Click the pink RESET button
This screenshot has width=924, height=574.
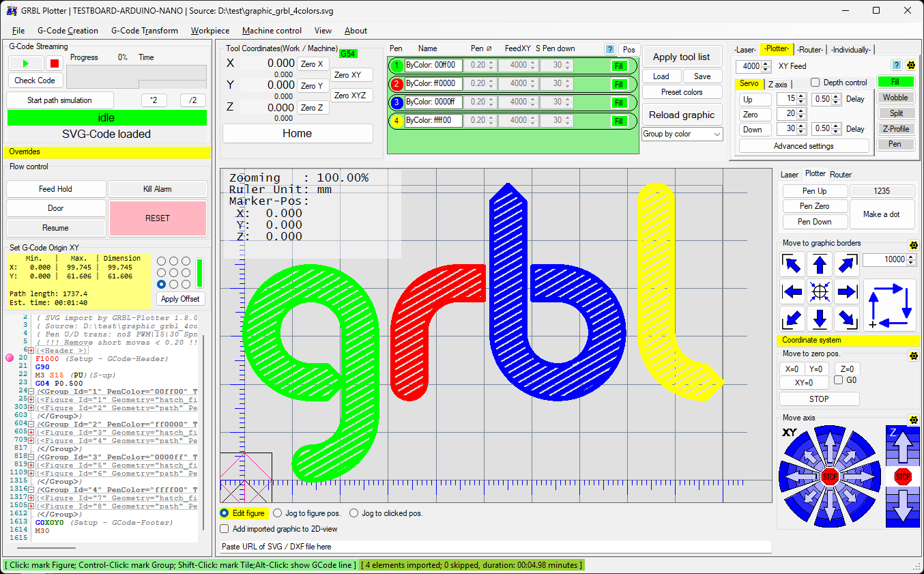point(158,218)
